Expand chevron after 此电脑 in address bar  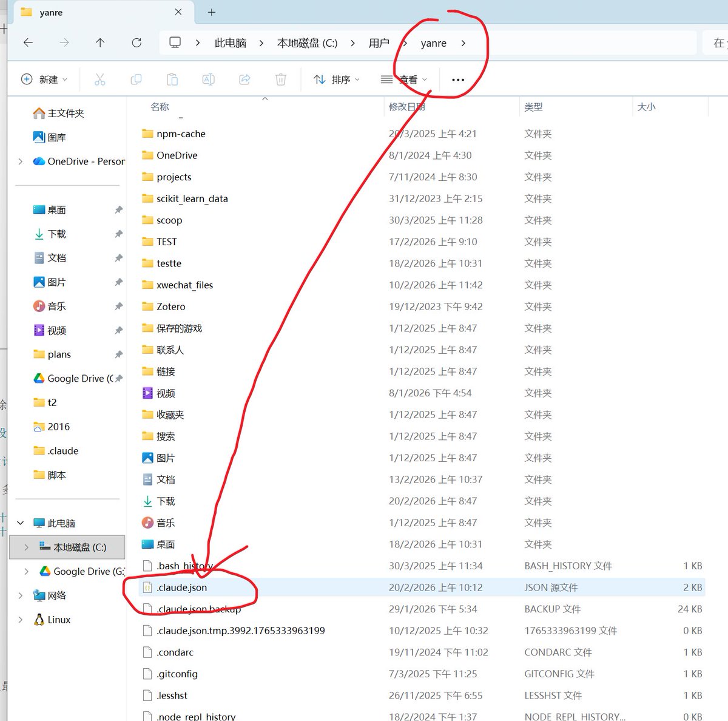click(x=261, y=43)
